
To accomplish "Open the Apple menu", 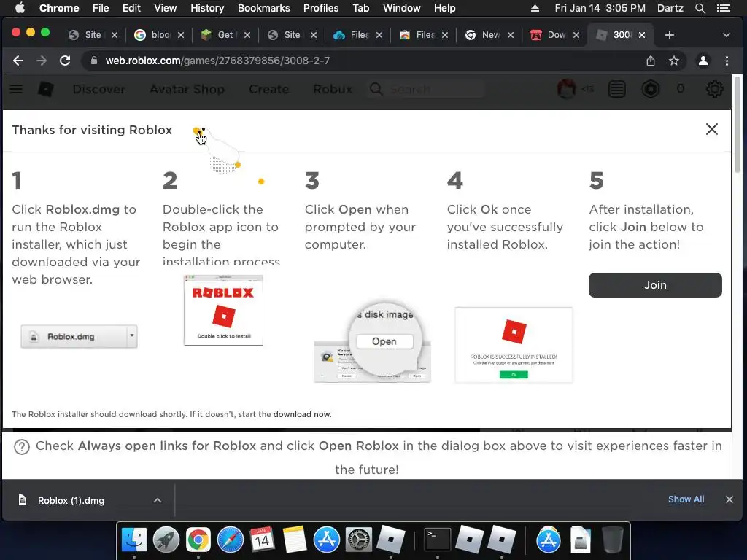I will point(20,8).
